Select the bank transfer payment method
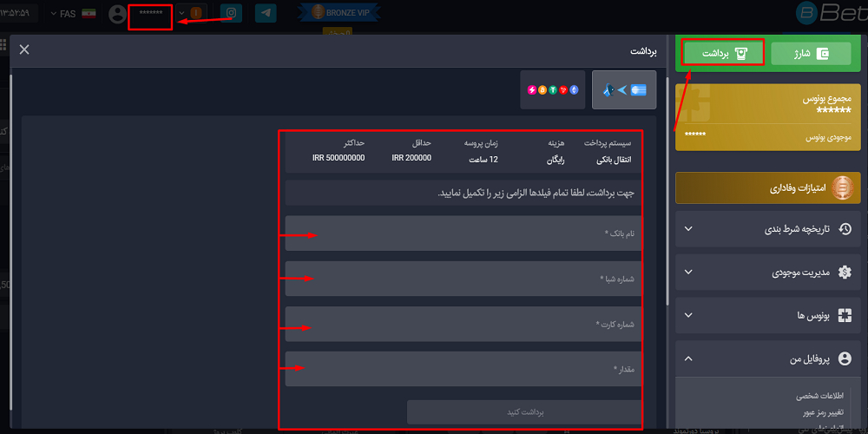The image size is (868, 434). pyautogui.click(x=624, y=90)
